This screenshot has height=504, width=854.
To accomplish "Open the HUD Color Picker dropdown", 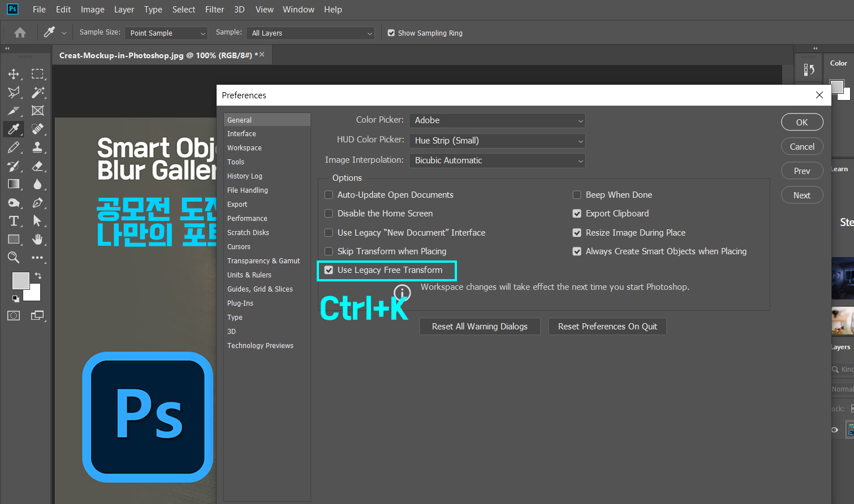I will 497,141.
